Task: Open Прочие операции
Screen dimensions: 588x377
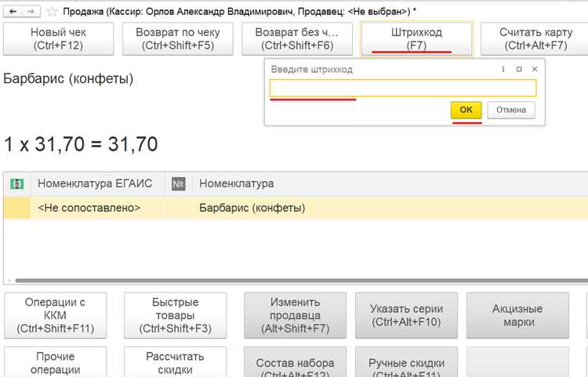Action: pyautogui.click(x=55, y=362)
